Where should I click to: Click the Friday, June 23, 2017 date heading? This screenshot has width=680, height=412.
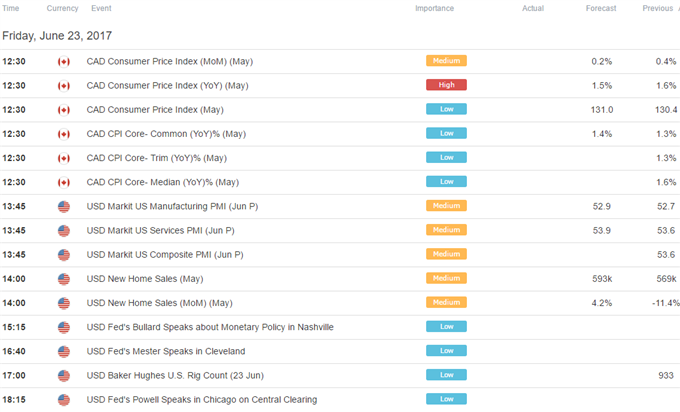pos(57,36)
